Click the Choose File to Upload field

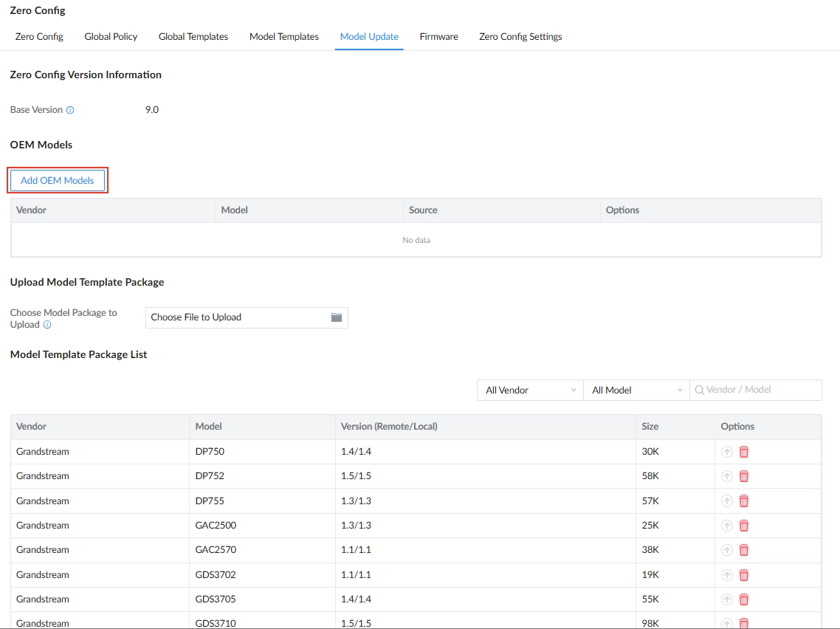pos(247,317)
